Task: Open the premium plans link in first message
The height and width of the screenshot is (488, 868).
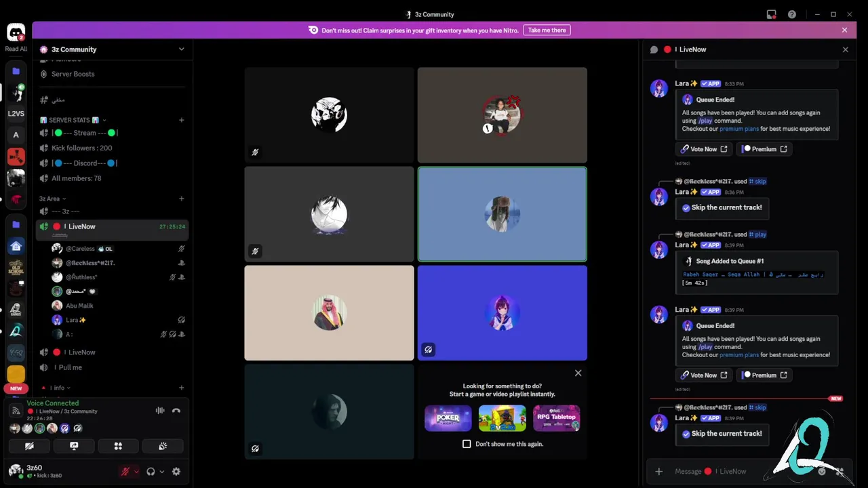Action: (x=738, y=129)
